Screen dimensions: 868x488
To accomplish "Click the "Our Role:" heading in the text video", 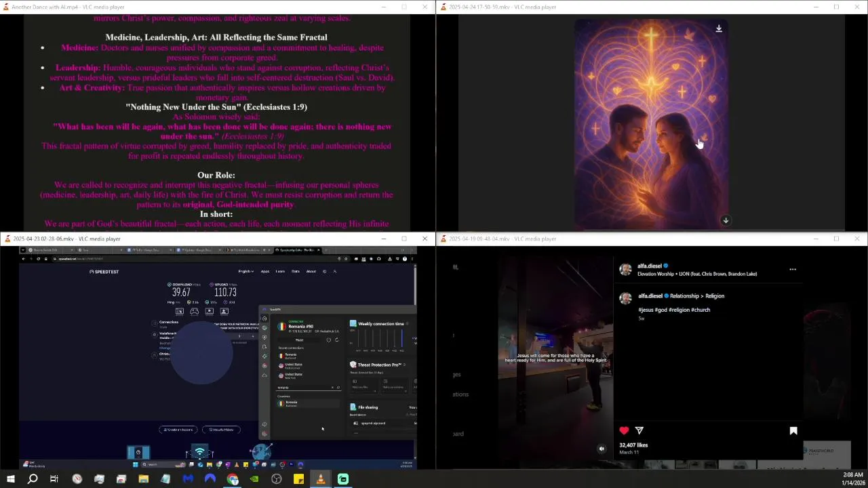I will pos(216,175).
